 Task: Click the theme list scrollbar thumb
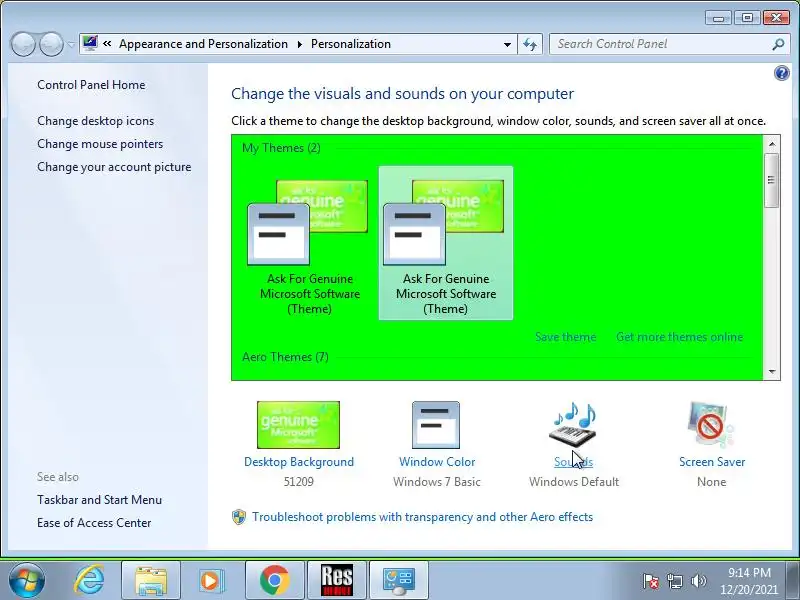(x=772, y=180)
